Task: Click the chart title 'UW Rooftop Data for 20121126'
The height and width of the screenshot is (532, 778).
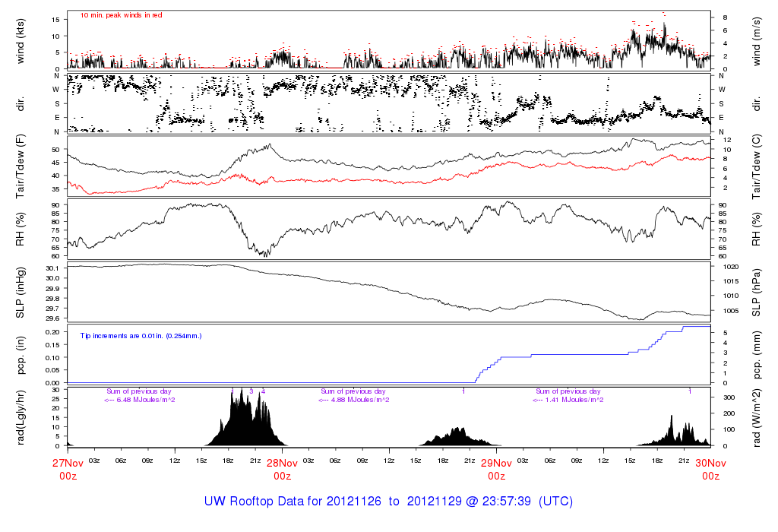Action: (x=293, y=502)
